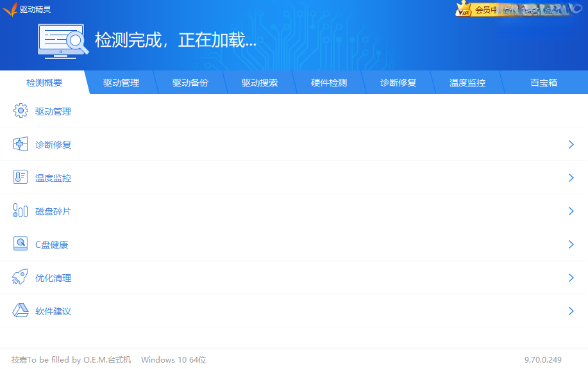Click the 驱动管理 list label

click(53, 111)
